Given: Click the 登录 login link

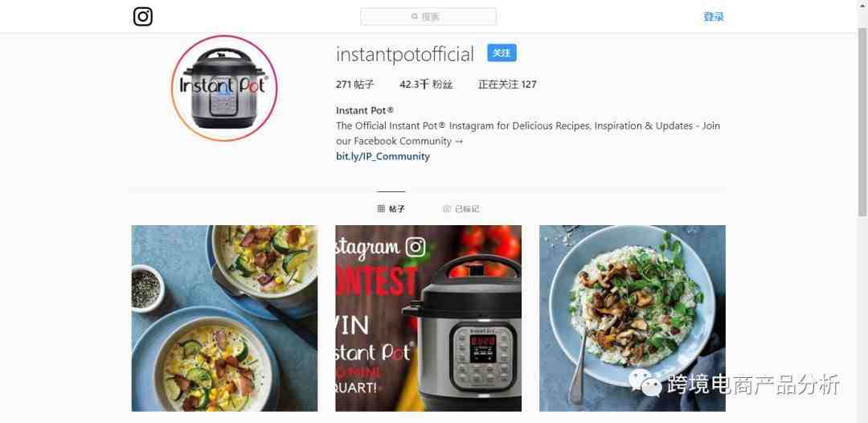Looking at the screenshot, I should click(x=714, y=17).
